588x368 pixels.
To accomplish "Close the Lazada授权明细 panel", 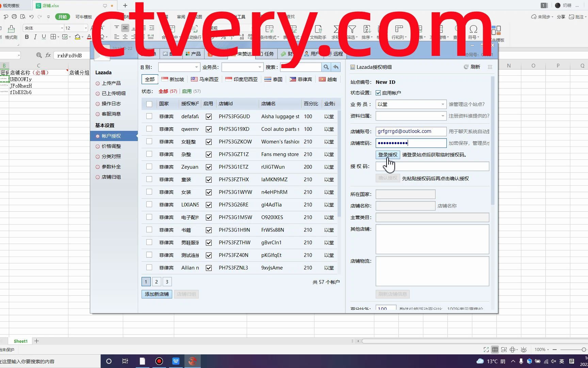I will point(490,67).
